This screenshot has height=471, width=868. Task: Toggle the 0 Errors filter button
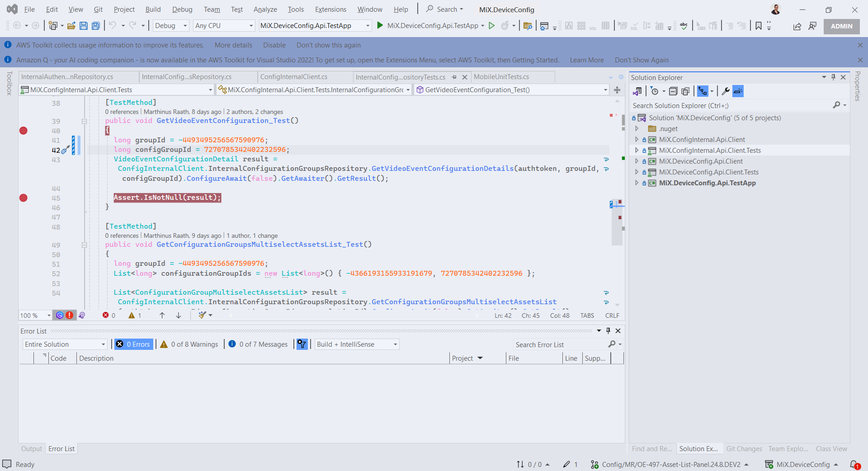[133, 344]
